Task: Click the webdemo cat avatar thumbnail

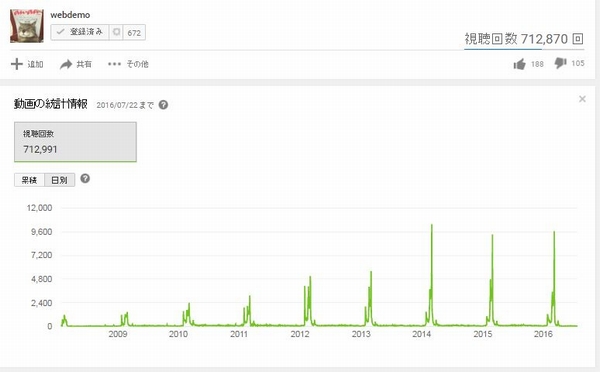Action: (27, 26)
